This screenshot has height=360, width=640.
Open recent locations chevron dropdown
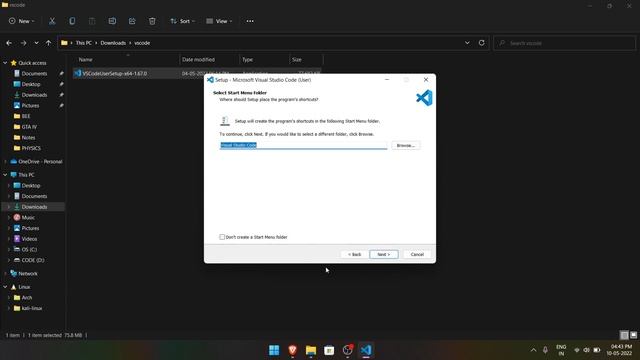tap(36, 43)
